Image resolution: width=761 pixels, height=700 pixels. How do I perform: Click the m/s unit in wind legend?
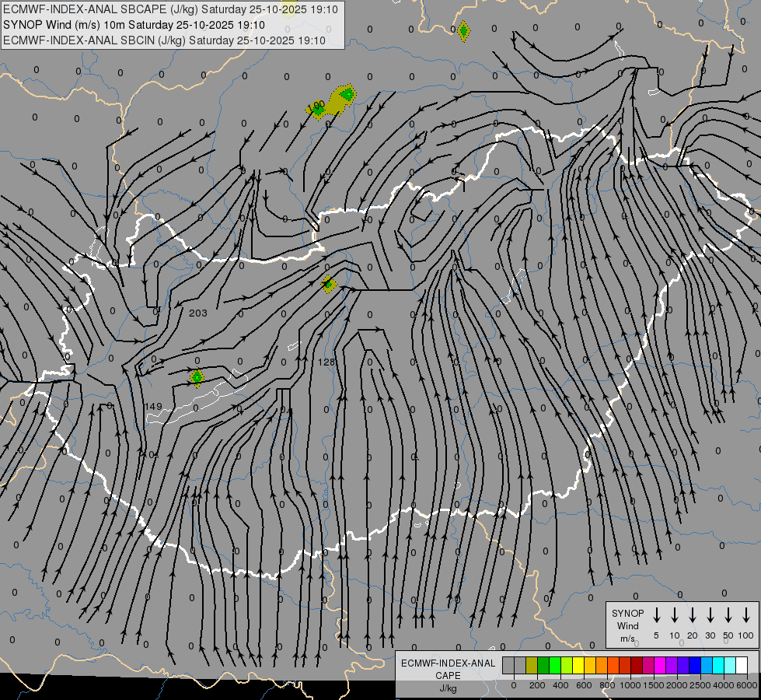627,639
